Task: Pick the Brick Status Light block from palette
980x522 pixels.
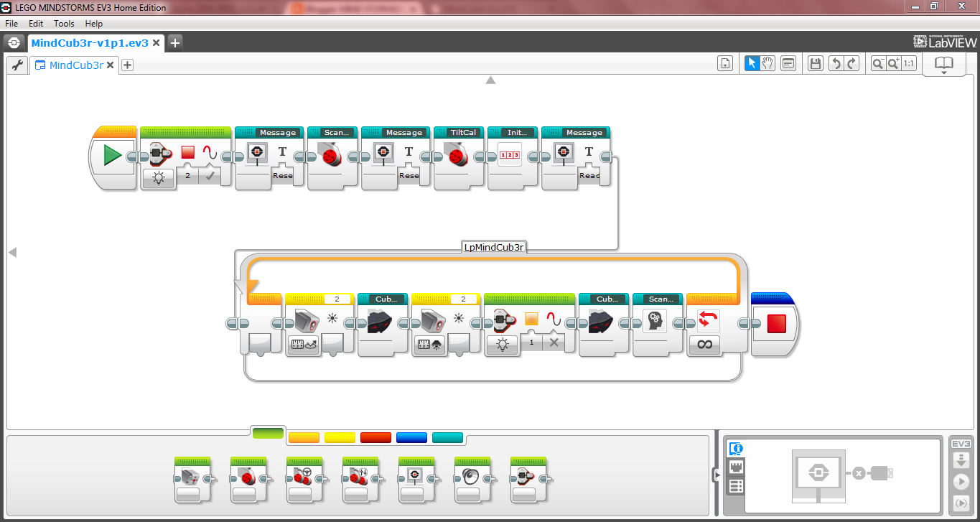Action: [x=528, y=479]
